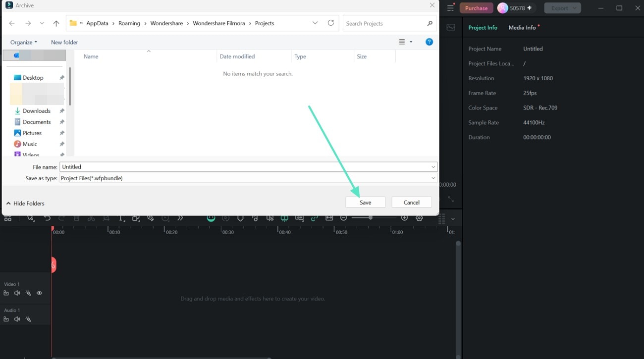Refresh the Projects folder listing
644x359 pixels.
point(331,23)
